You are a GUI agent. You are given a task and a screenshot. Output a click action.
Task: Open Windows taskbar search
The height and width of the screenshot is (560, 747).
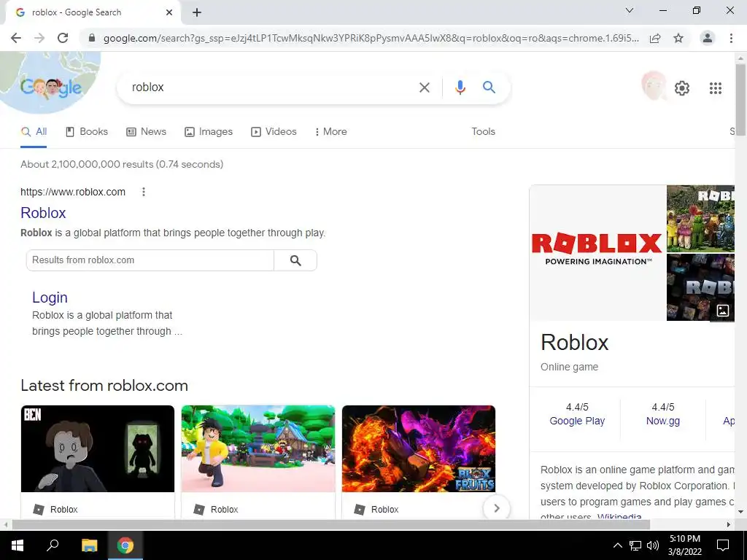point(53,545)
